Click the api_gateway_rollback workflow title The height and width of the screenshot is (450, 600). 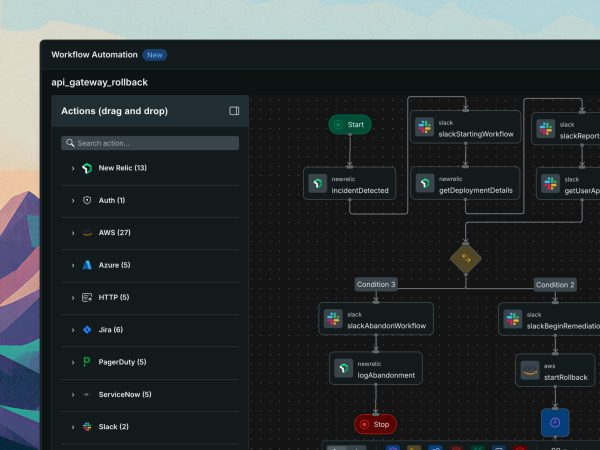(x=99, y=82)
